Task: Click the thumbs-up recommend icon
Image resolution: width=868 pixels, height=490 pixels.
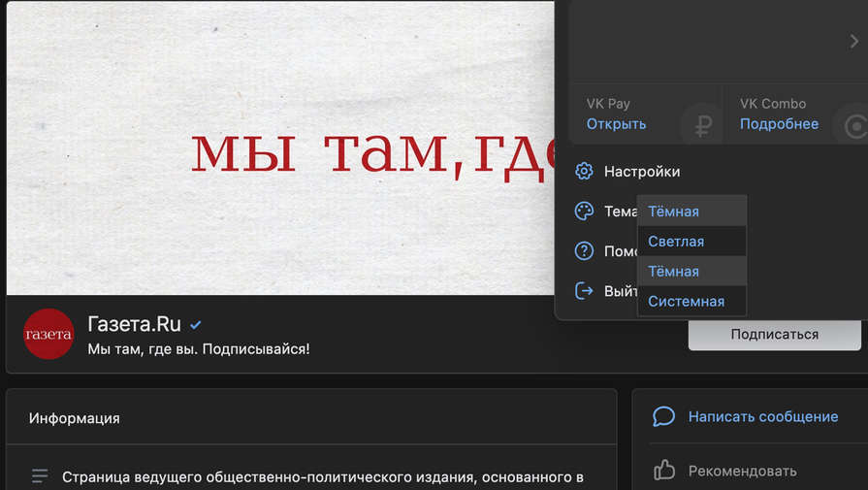Action: [663, 470]
